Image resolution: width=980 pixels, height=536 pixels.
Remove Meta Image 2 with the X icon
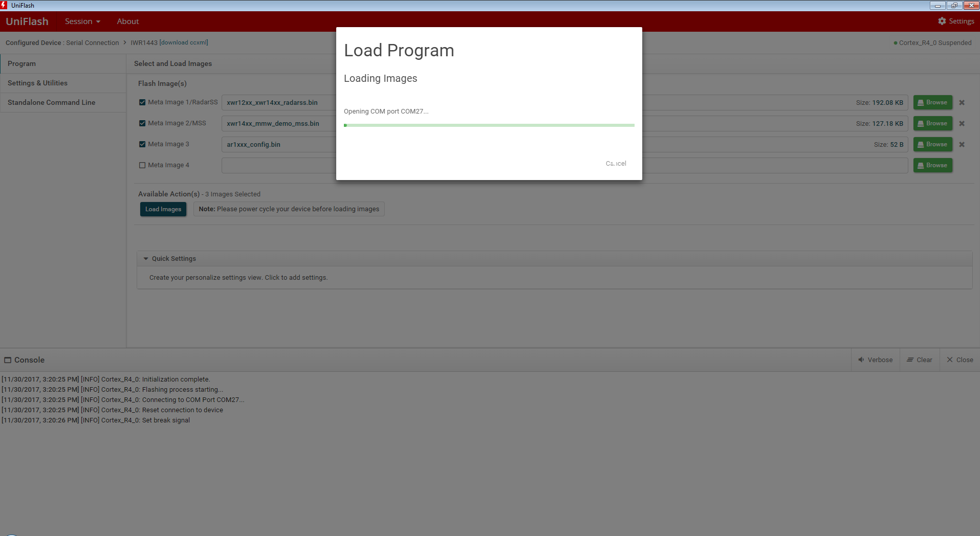[962, 123]
